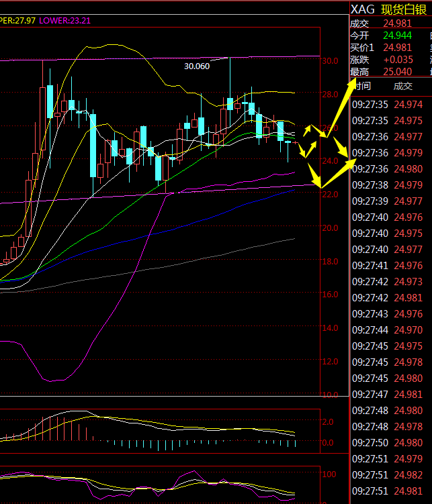Select tick row 09:27:35 at 24.975
This screenshot has height=504, width=432.
pyautogui.click(x=387, y=121)
